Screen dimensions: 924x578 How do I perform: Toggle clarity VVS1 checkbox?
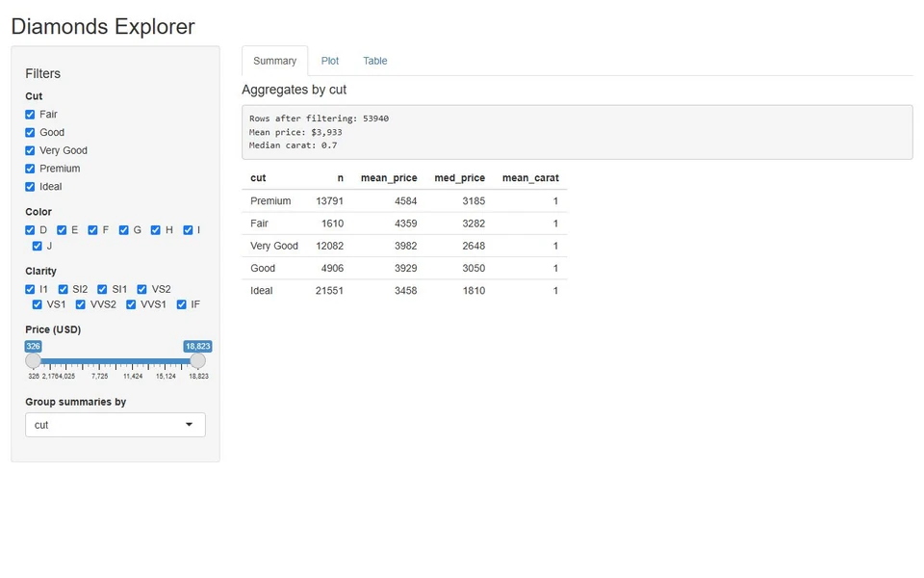131,304
